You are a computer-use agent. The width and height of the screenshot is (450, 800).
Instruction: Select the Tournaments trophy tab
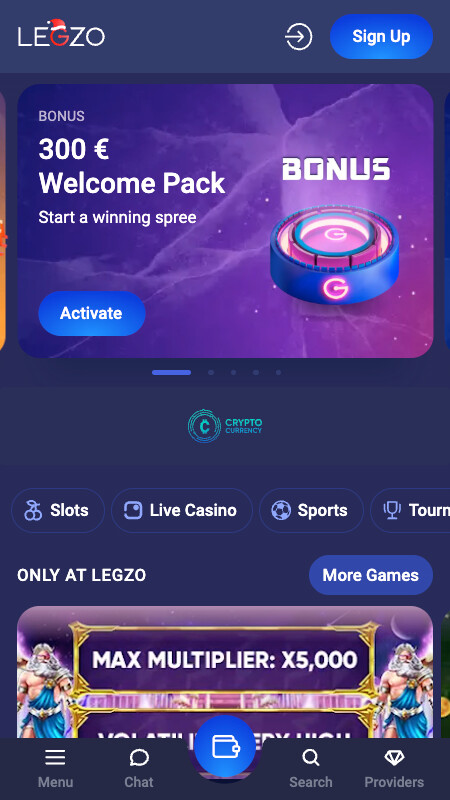pos(411,510)
